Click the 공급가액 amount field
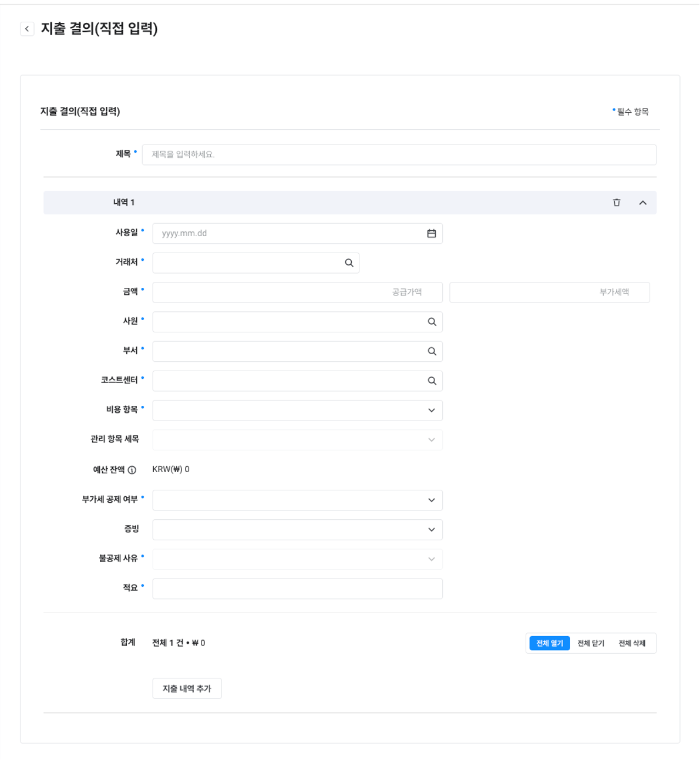This screenshot has width=700, height=760. click(297, 292)
